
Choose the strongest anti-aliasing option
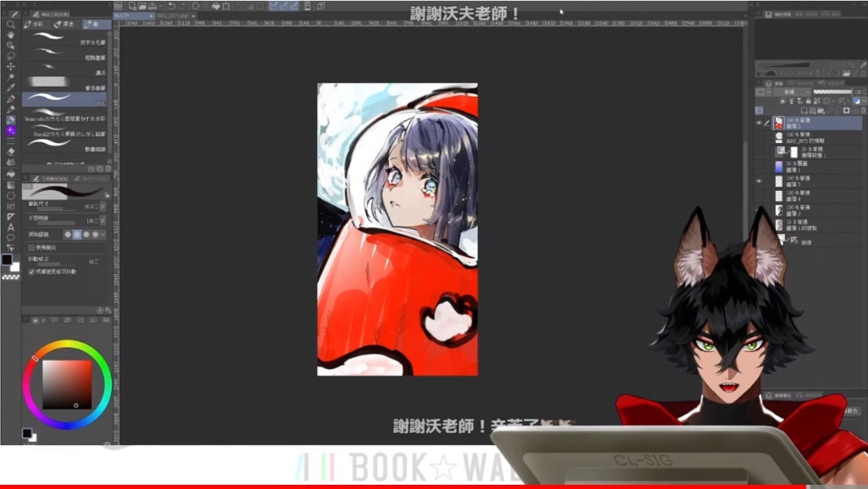95,235
